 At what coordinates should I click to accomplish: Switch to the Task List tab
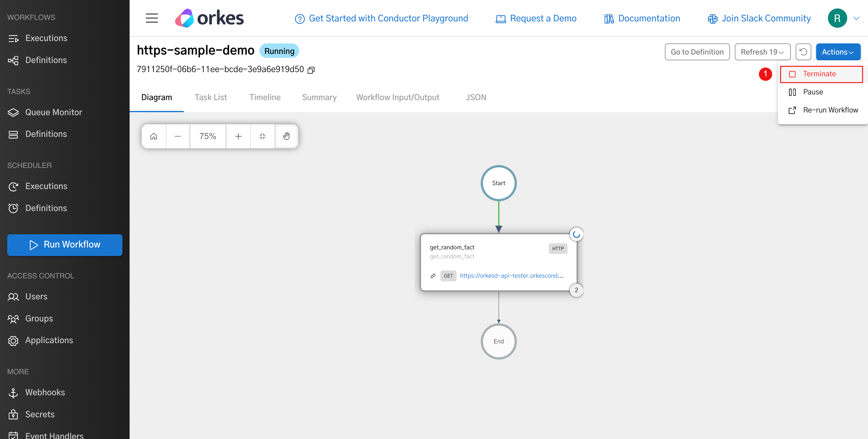[x=211, y=97]
